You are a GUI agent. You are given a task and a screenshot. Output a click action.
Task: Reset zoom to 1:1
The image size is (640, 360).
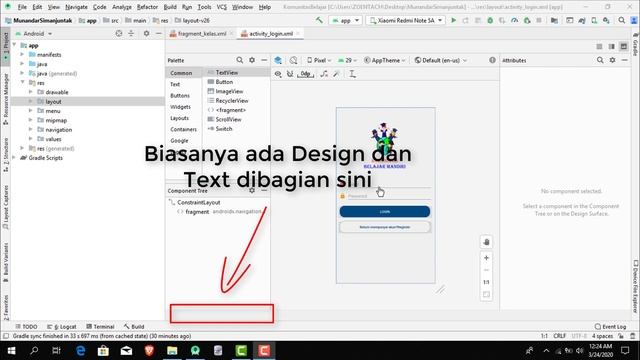tap(486, 282)
